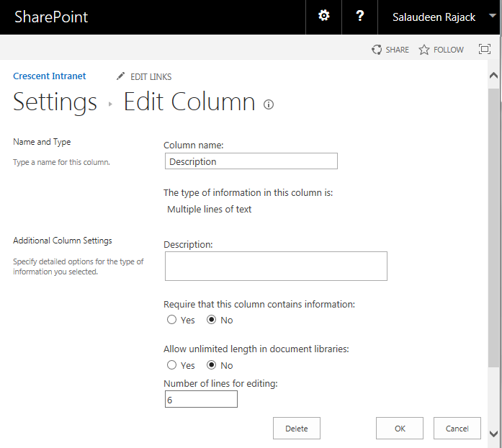Click the scrollbar down arrow
Image resolution: width=502 pixels, height=448 pixels.
click(x=493, y=434)
